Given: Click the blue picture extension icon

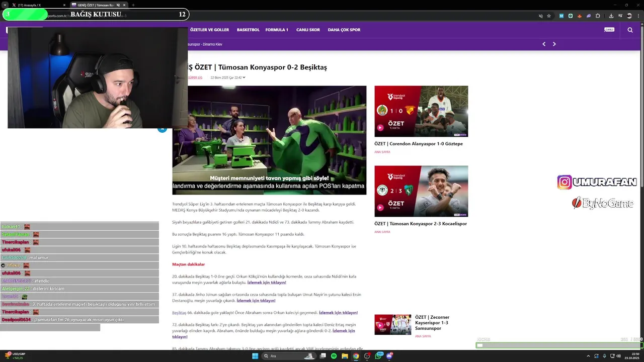Looking at the screenshot, I should [x=561, y=16].
